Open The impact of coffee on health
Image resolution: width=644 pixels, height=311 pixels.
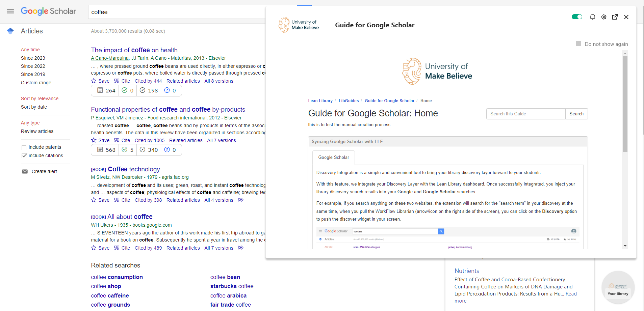pos(134,50)
